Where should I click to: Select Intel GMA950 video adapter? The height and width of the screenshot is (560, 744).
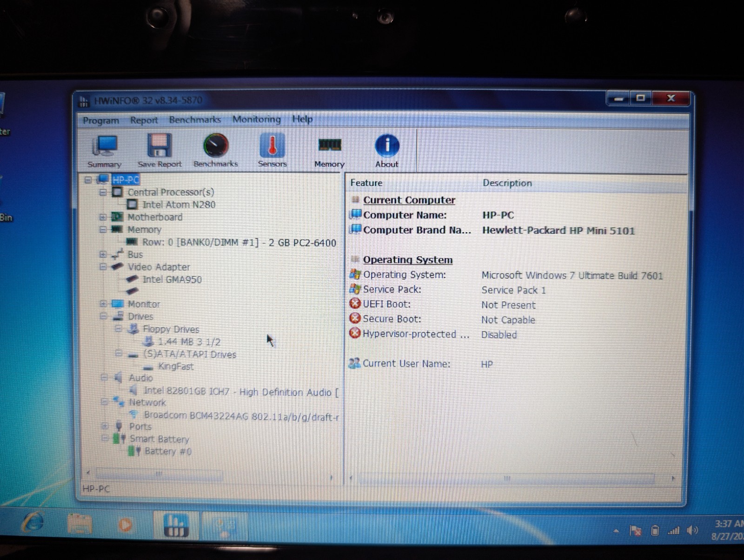click(x=172, y=280)
